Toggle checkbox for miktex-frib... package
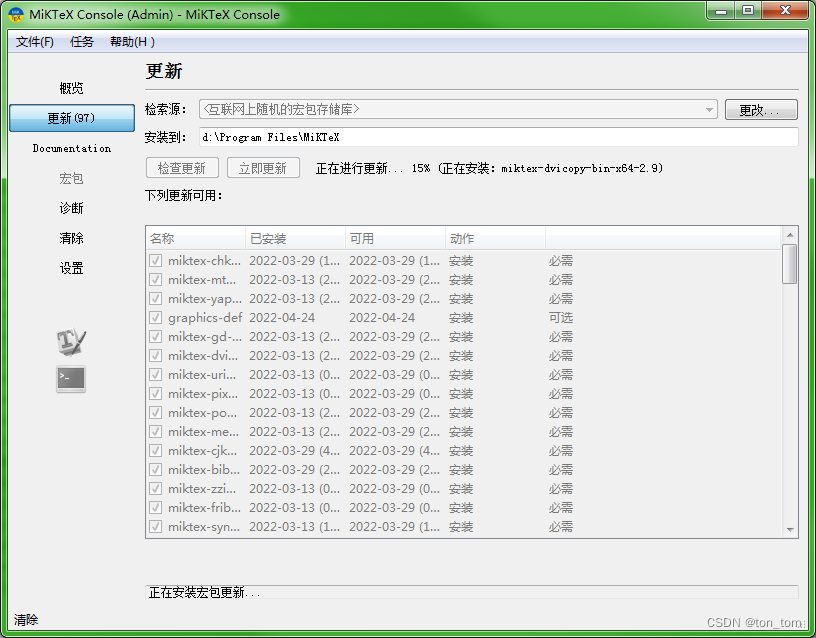 156,507
